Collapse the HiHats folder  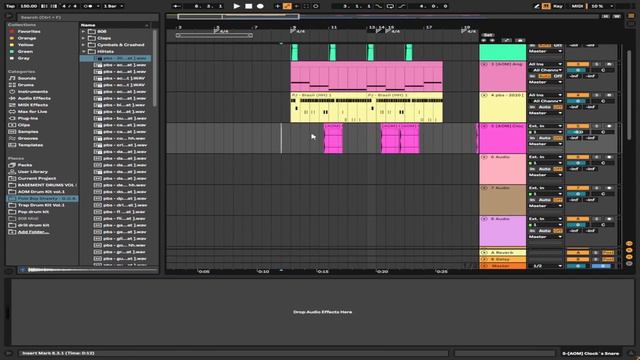pyautogui.click(x=84, y=51)
